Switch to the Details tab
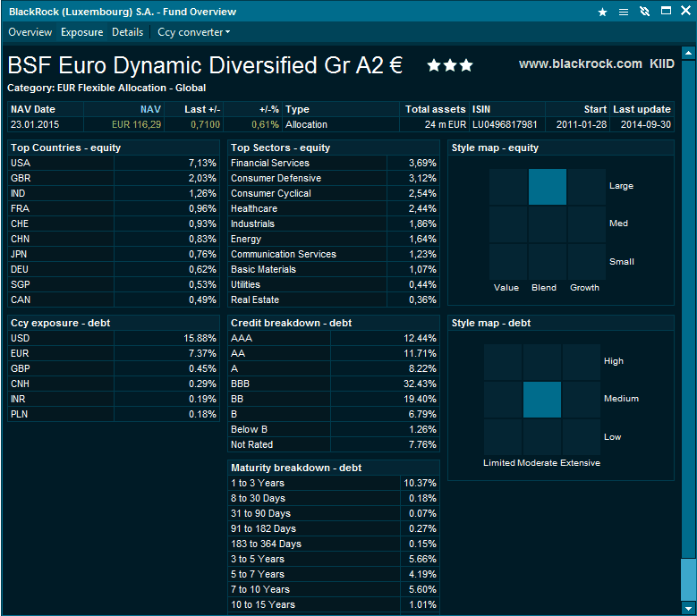Screen dimensions: 697x616 coord(128,32)
